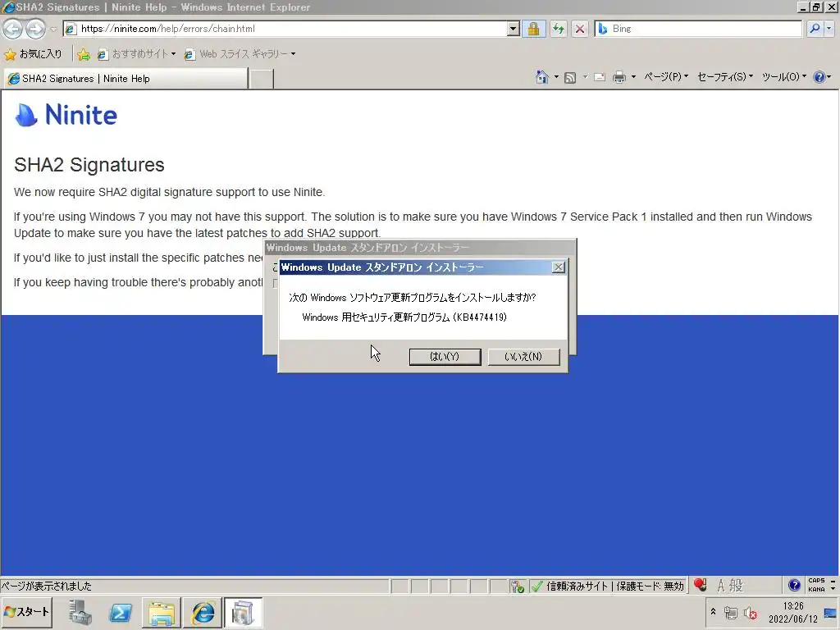This screenshot has height=630, width=840.
Task: Click the IE Back navigation button
Action: tap(13, 29)
